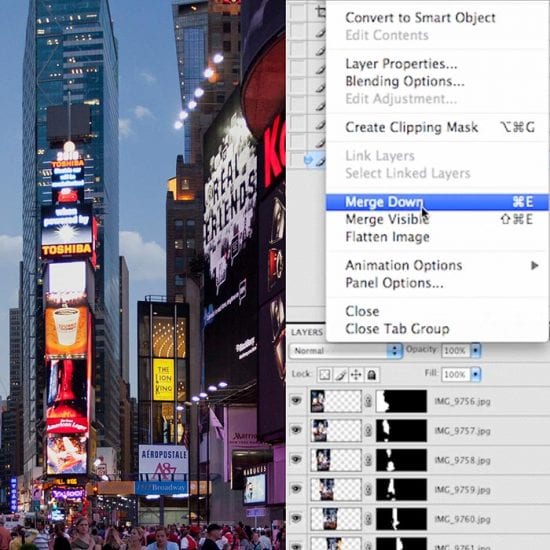Hide the IMG_9756.jpg layer
This screenshot has height=550, width=550.
tap(296, 400)
